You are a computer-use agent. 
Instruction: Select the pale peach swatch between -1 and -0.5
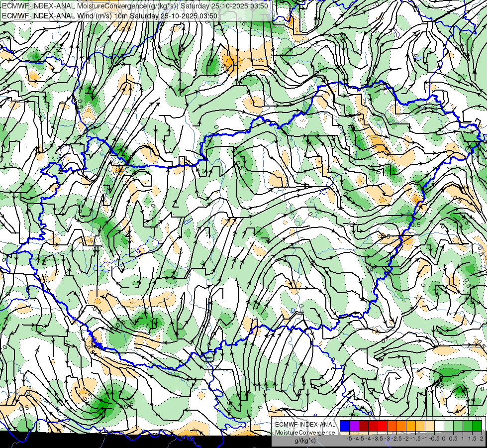pyautogui.click(x=429, y=426)
